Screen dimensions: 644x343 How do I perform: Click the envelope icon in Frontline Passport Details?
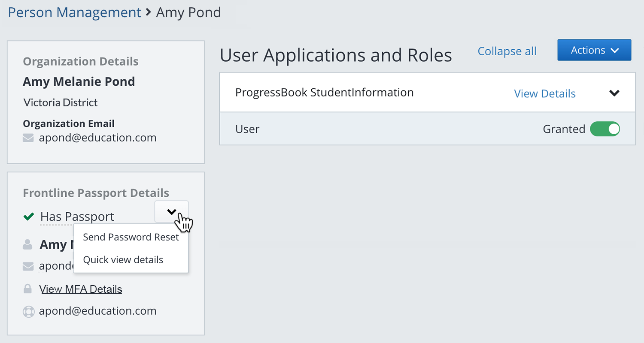coord(28,267)
